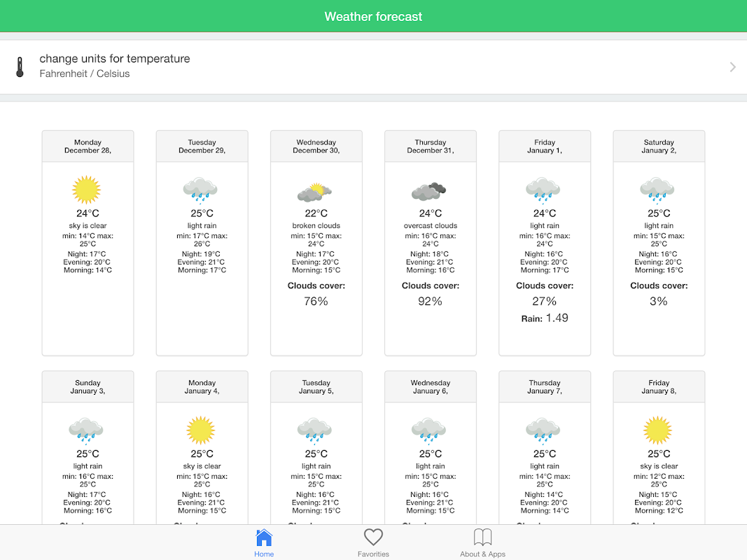Select the Tuesday January 5 card header
Image resolution: width=747 pixels, height=560 pixels.
[x=316, y=386]
